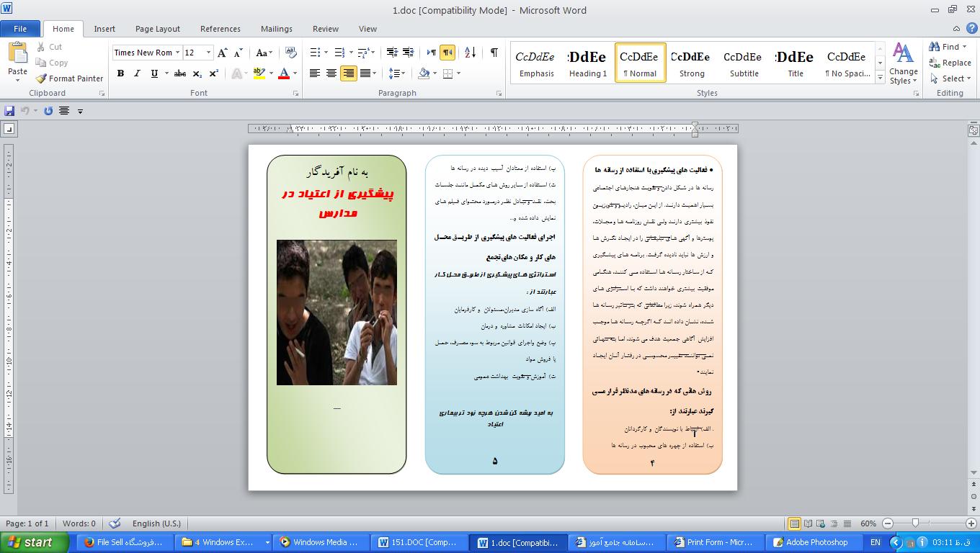The height and width of the screenshot is (553, 980).
Task: Switch to the Mailings tab
Action: (277, 29)
